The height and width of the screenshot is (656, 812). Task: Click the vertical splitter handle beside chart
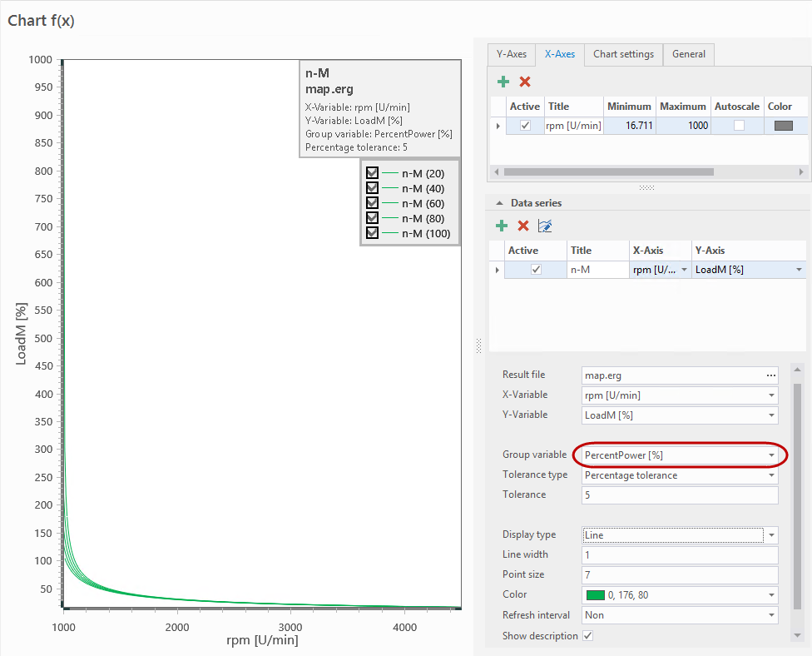(478, 345)
